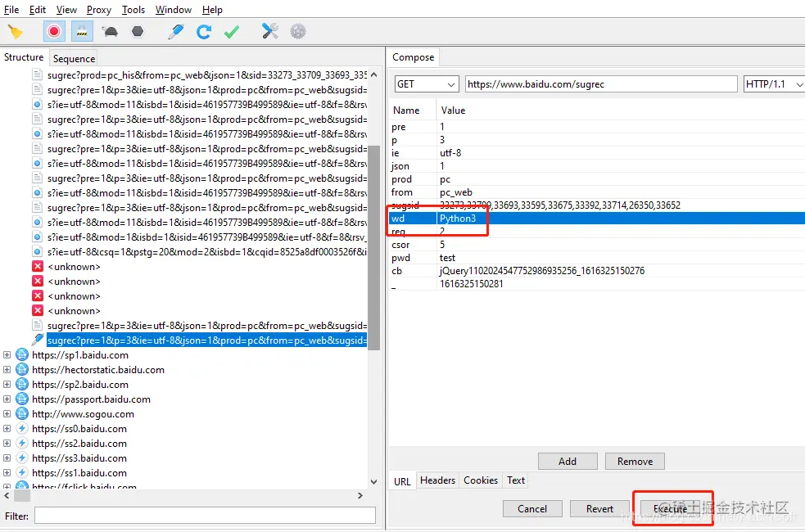Click the Repeat refresh icon

204,32
